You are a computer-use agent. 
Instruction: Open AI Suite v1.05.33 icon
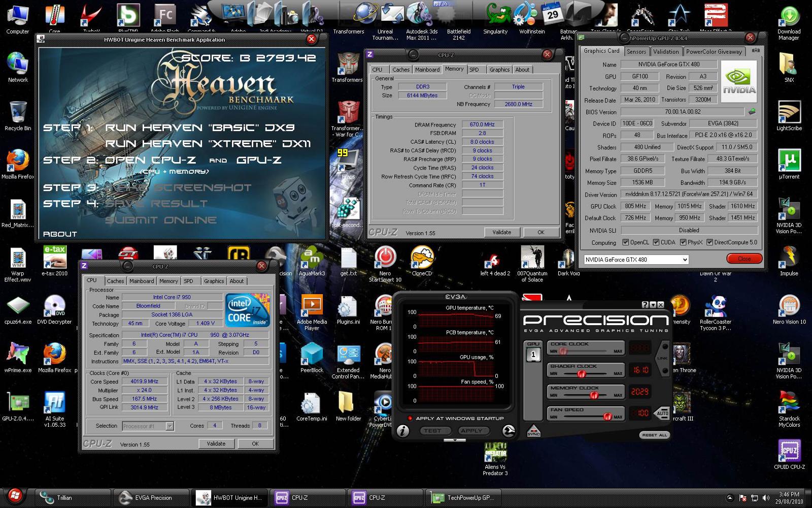(x=54, y=409)
